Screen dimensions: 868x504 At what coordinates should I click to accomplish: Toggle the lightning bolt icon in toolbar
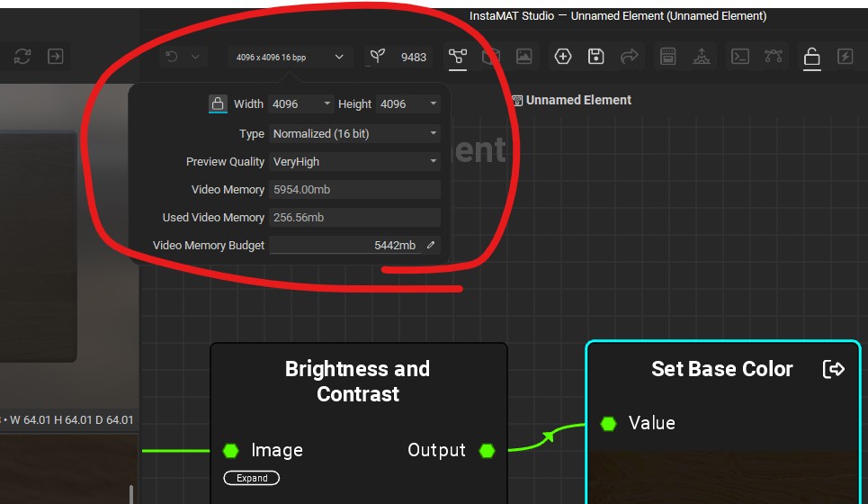pyautogui.click(x=845, y=57)
